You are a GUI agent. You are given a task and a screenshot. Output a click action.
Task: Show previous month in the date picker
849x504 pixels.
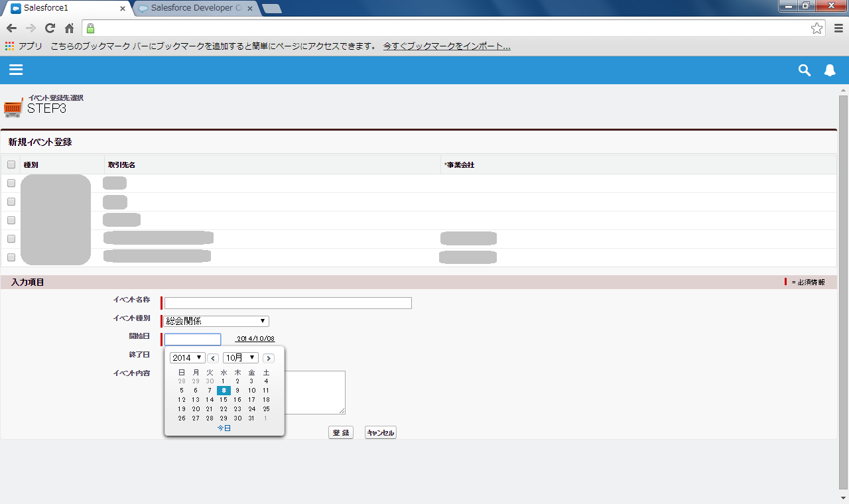pyautogui.click(x=214, y=358)
